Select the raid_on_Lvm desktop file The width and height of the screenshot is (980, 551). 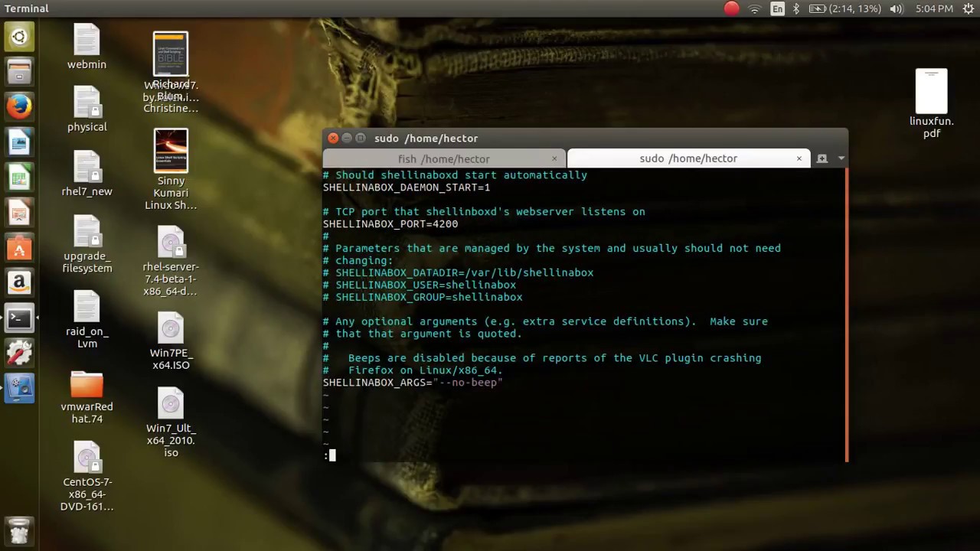(x=87, y=320)
